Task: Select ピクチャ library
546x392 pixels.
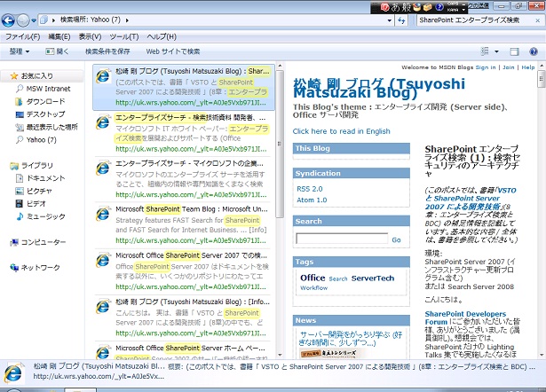Action: point(34,191)
